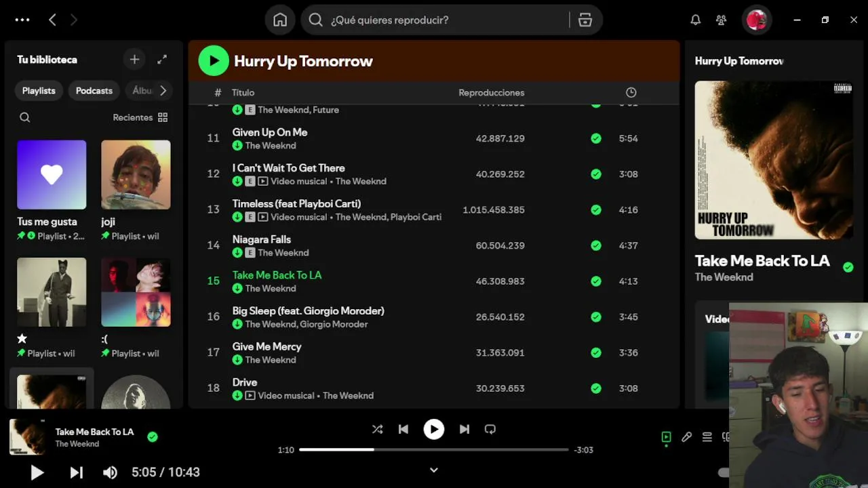Go back with the left arrow
Viewport: 868px width, 488px height.
coord(52,20)
